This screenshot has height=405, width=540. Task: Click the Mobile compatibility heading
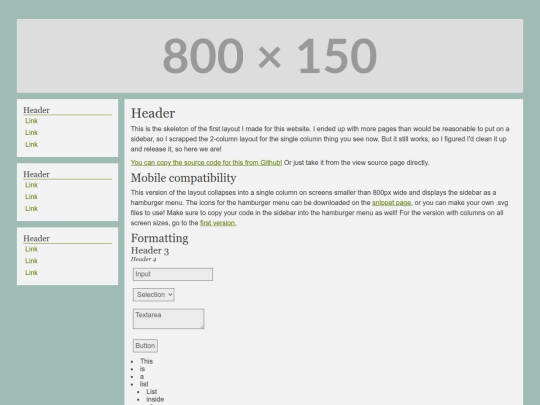(x=184, y=178)
